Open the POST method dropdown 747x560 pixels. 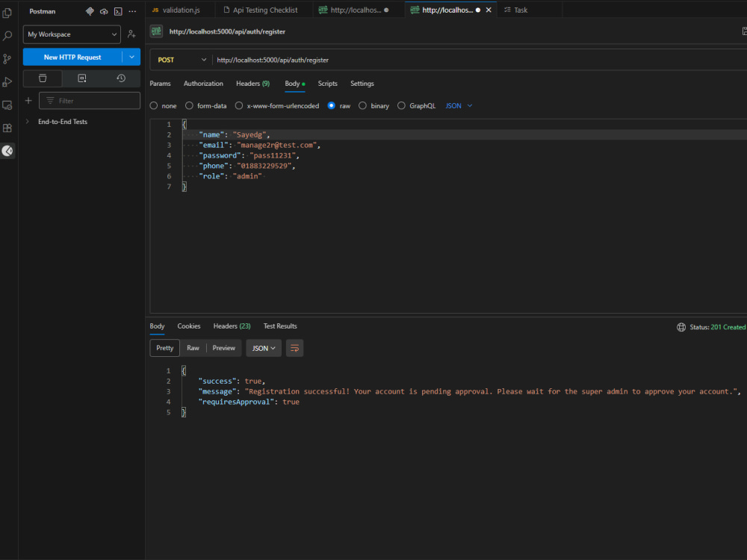[x=182, y=60]
